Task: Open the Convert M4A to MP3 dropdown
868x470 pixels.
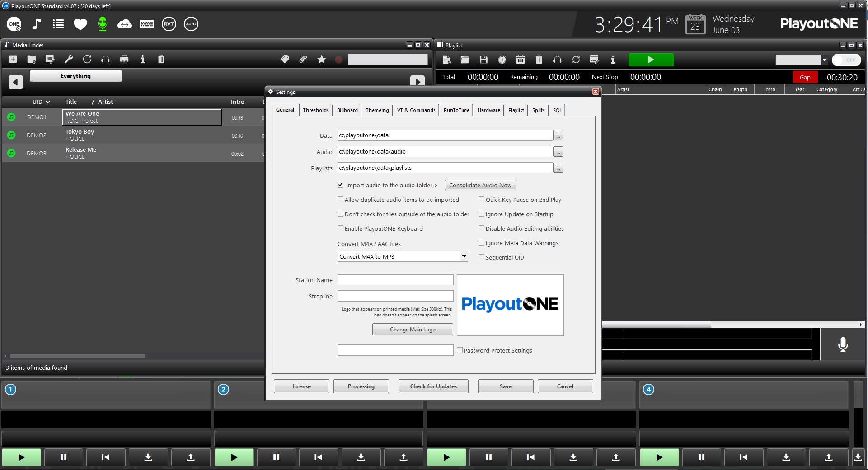Action: (464, 256)
